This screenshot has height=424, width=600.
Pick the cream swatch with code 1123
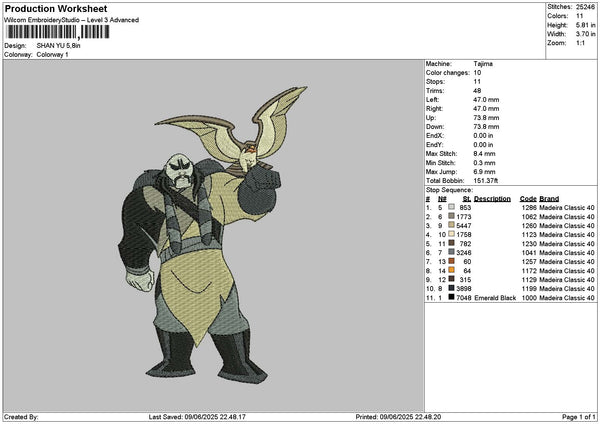click(x=452, y=234)
